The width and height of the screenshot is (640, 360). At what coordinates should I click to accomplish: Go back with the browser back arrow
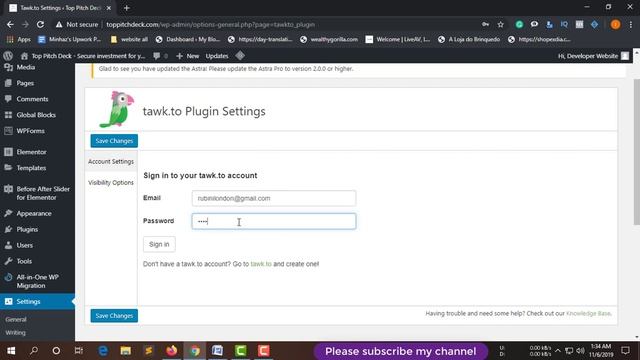pyautogui.click(x=10, y=24)
